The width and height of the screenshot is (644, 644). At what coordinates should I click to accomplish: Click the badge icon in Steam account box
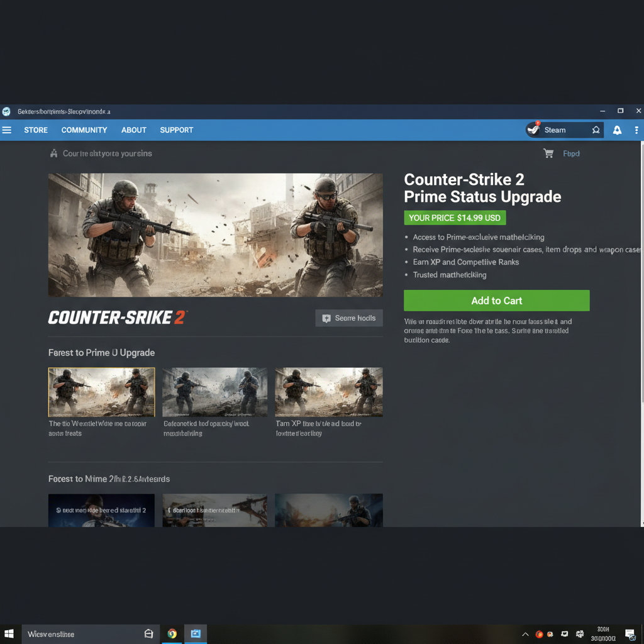(596, 130)
